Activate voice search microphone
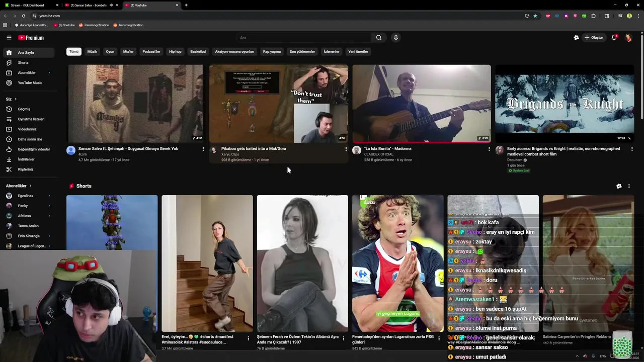The image size is (644, 362). click(x=396, y=38)
